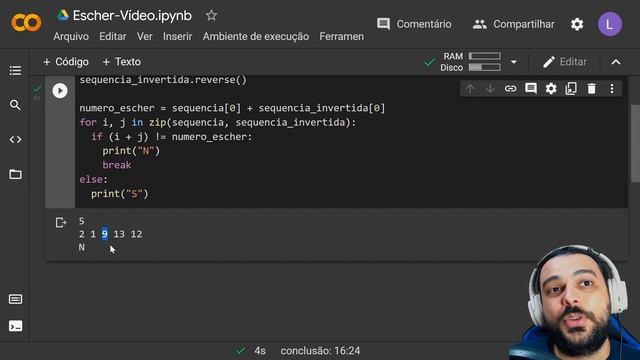Open the Ferramentas menu
The height and width of the screenshot is (360, 640).
pos(342,36)
